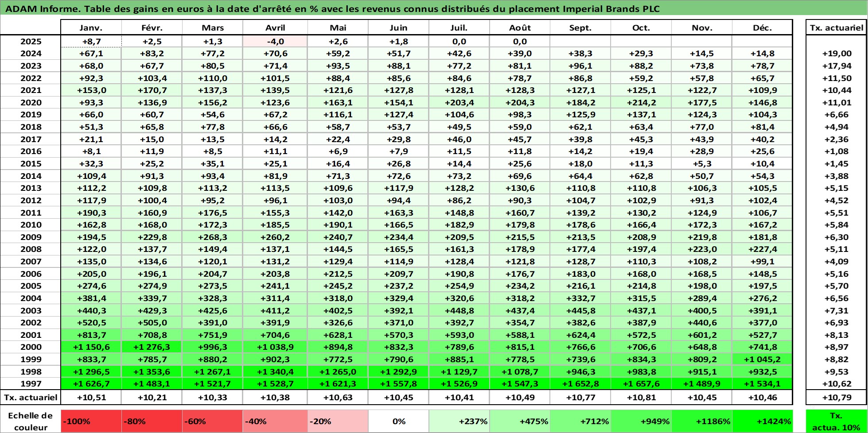Click the Nov. column header
This screenshot has width=868, height=433.
pos(702,27)
